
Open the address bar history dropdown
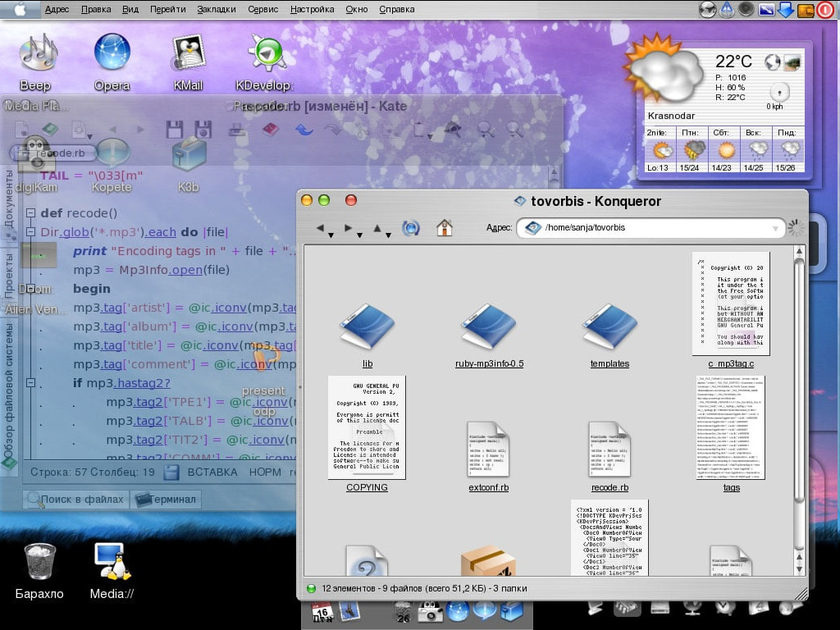click(776, 228)
